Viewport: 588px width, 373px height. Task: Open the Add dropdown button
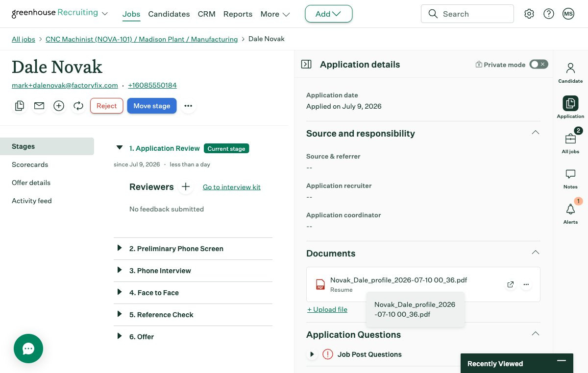[x=328, y=14]
